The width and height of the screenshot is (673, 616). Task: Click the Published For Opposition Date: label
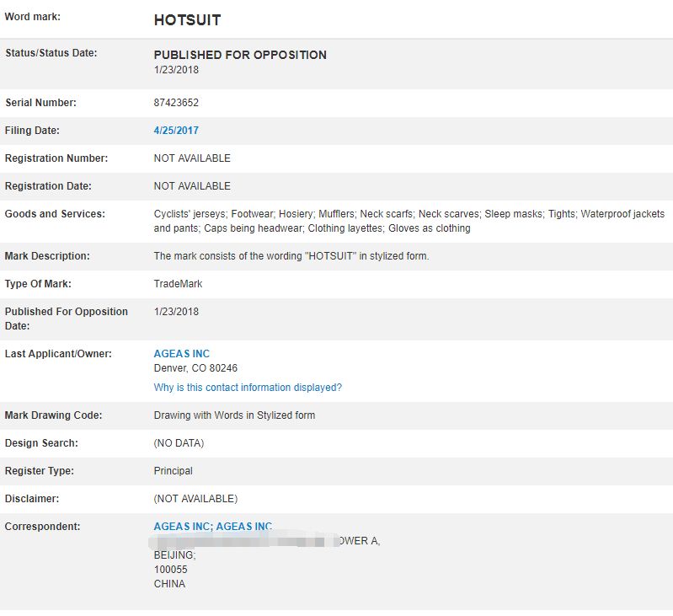pos(66,319)
